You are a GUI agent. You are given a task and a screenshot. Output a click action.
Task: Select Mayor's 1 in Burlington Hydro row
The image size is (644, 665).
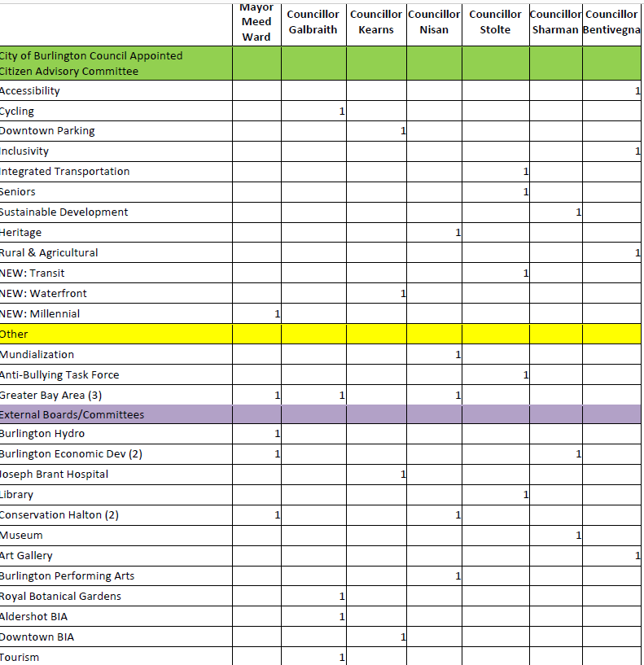278,434
